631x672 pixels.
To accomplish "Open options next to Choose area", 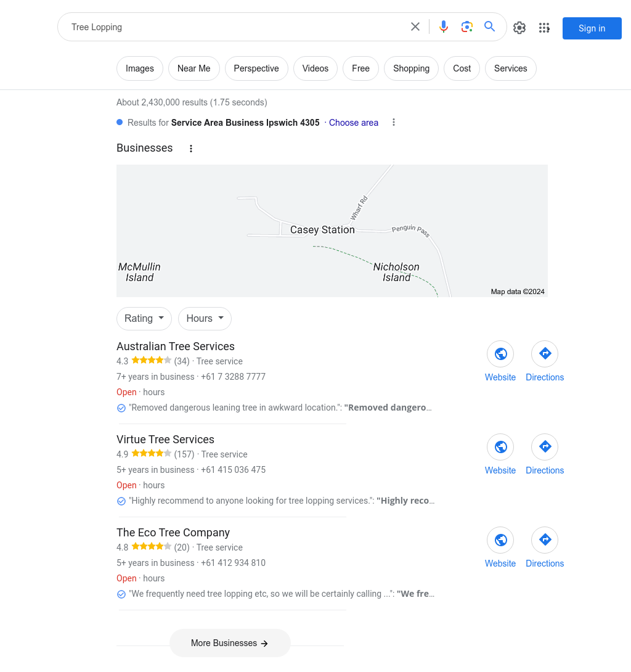I will coord(394,122).
